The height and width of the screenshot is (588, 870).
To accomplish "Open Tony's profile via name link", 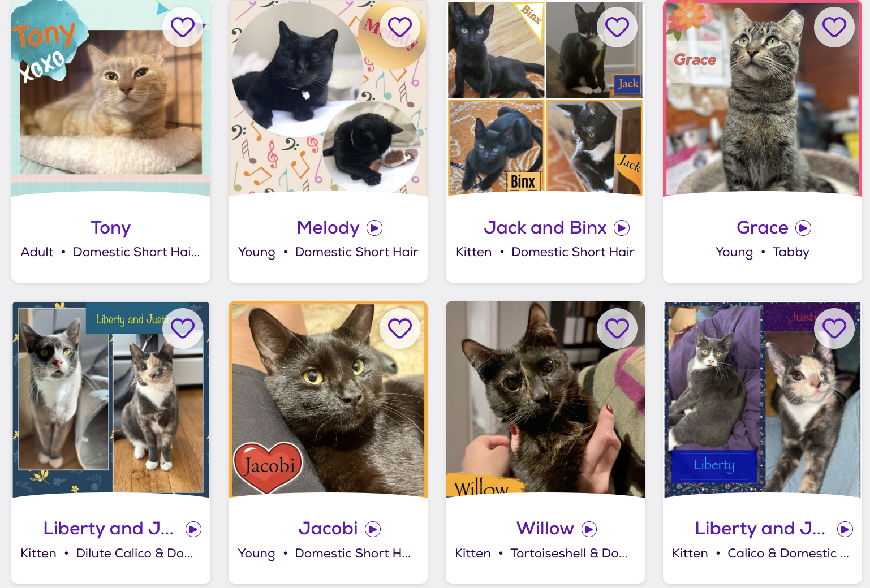I will (x=111, y=228).
